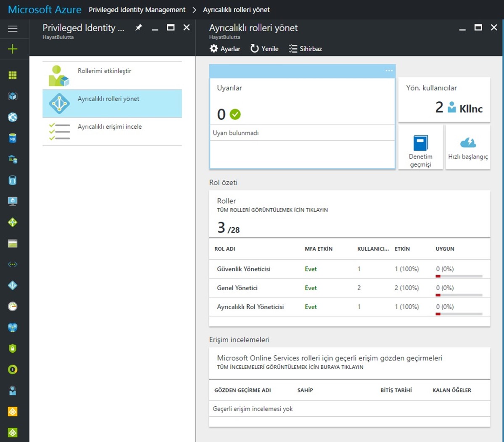Screen dimensions: 504x442
Task: Open Ayarlar settings gear
Action: click(225, 49)
